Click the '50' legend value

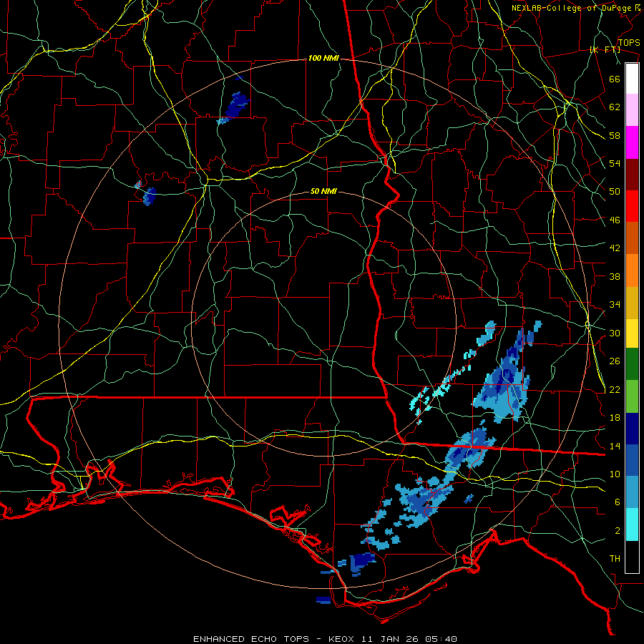point(615,192)
